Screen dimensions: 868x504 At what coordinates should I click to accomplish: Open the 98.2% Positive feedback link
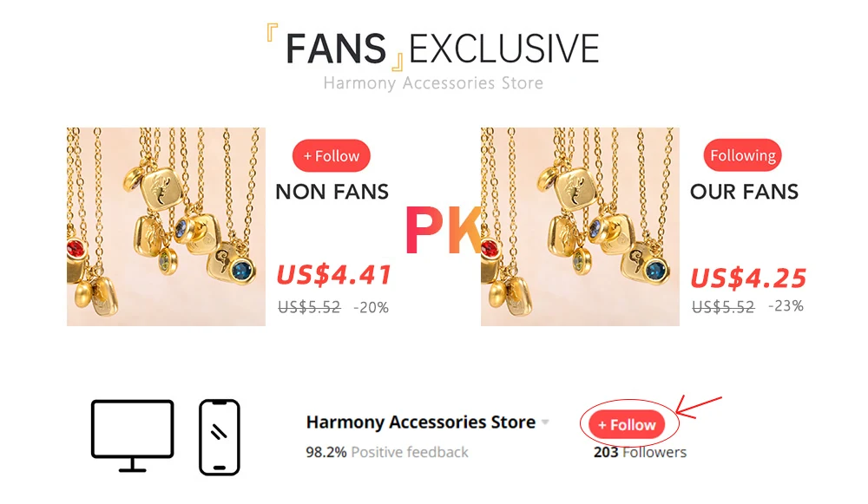(x=387, y=452)
